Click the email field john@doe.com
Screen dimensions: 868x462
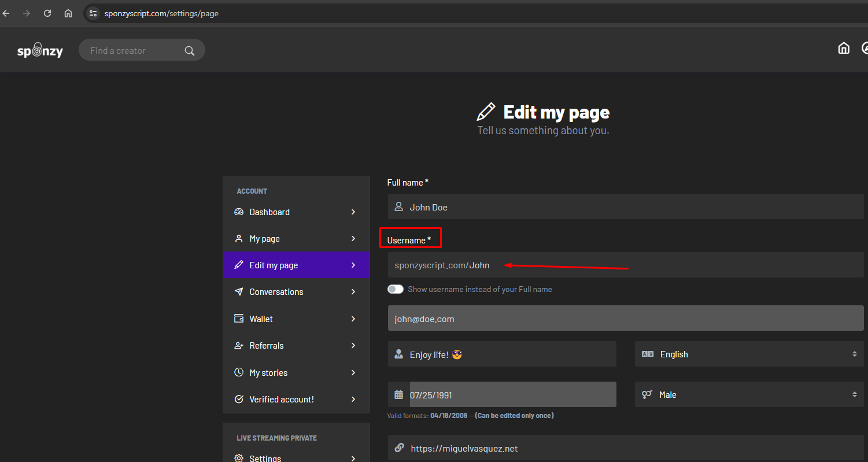click(626, 318)
